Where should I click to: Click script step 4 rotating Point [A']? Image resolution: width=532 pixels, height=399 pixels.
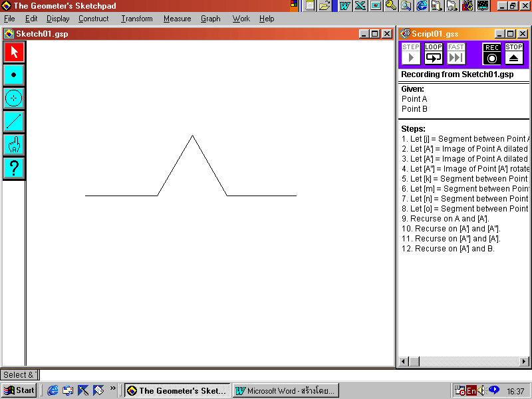(465, 169)
